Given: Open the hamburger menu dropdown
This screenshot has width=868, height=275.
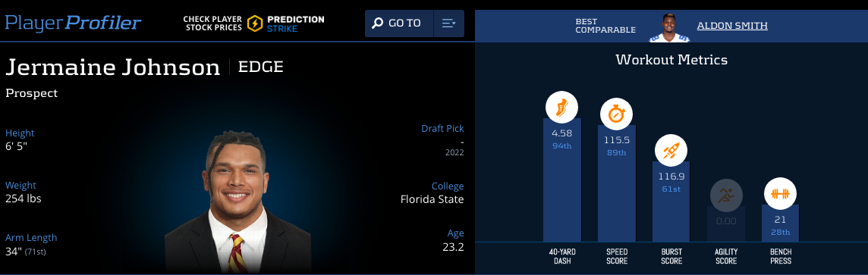Looking at the screenshot, I should click(448, 23).
